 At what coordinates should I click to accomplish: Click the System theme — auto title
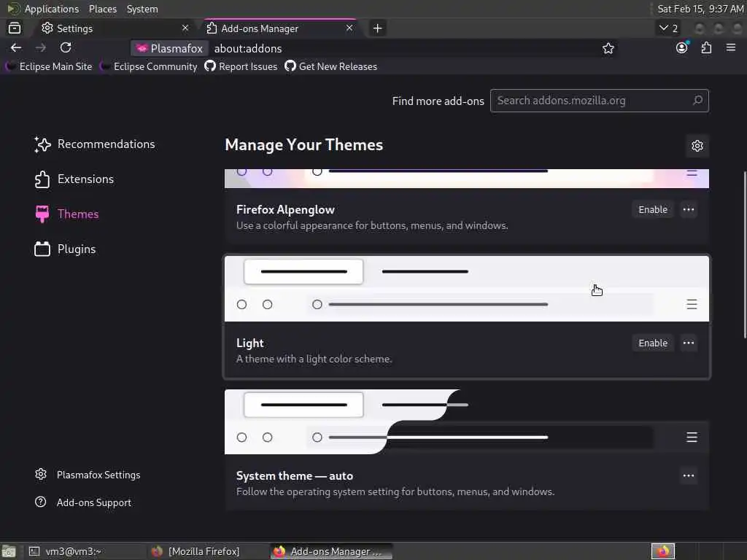point(295,475)
